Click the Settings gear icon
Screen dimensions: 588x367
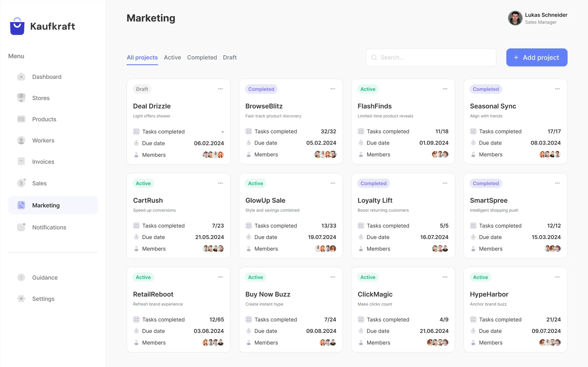pos(21,299)
